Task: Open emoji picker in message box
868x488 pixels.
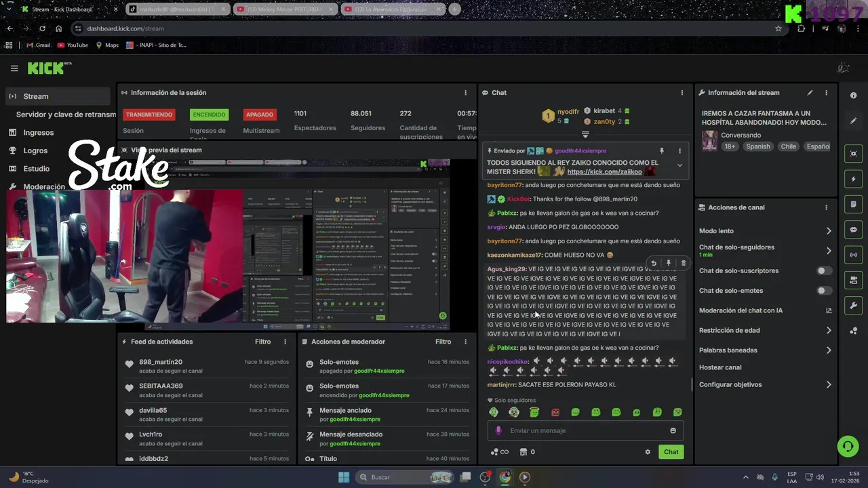Action: click(x=673, y=430)
